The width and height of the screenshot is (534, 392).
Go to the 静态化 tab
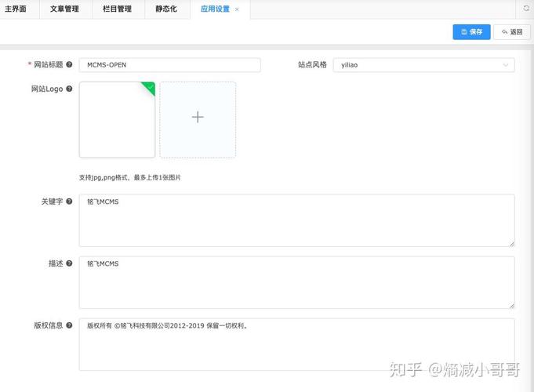pyautogui.click(x=166, y=9)
